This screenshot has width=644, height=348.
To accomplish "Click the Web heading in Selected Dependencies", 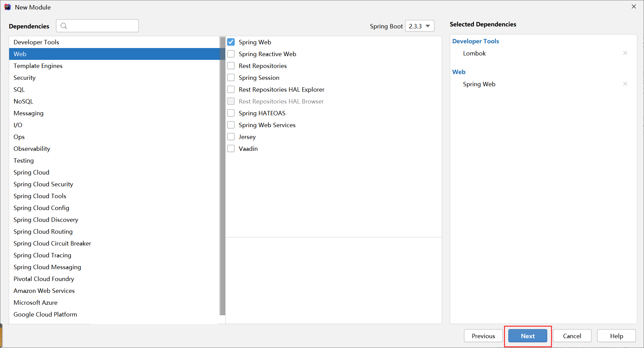I will (459, 72).
